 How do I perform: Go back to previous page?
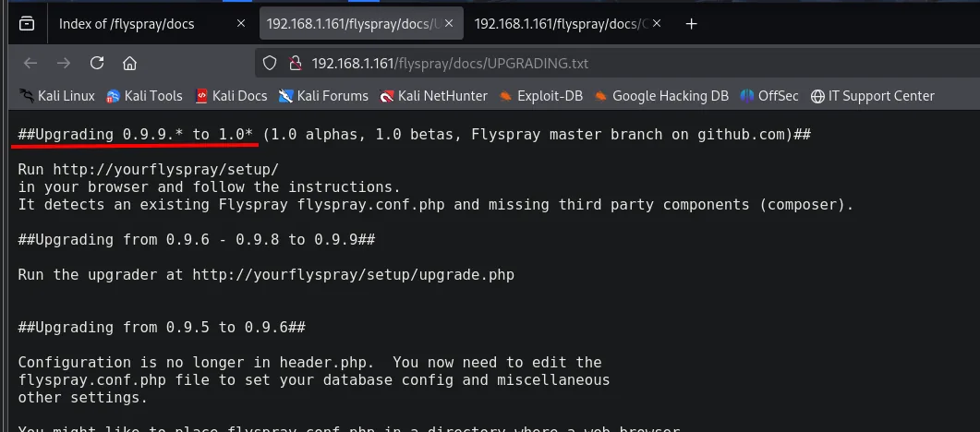tap(30, 63)
